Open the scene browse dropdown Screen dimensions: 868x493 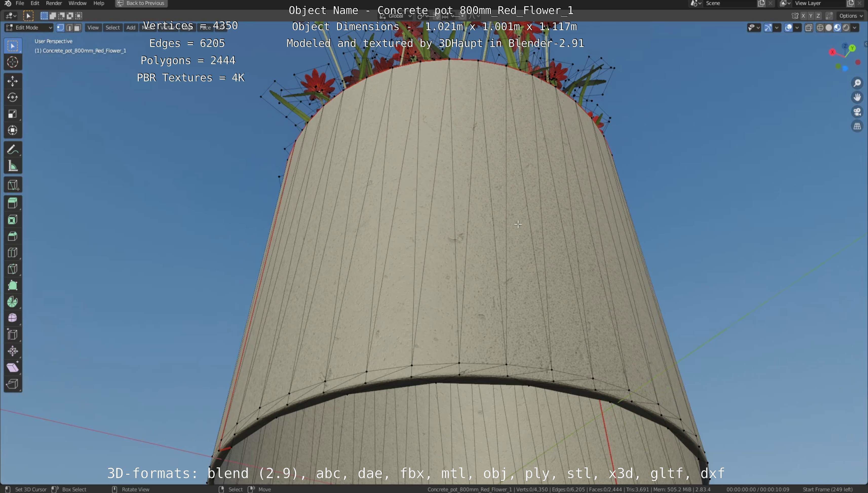695,3
